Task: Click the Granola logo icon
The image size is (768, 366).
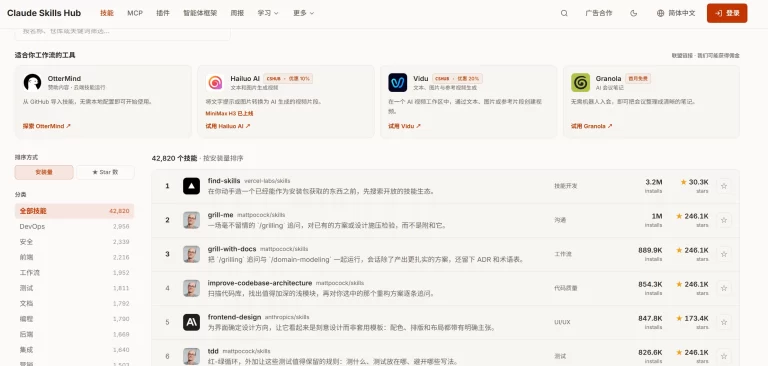Action: click(580, 82)
